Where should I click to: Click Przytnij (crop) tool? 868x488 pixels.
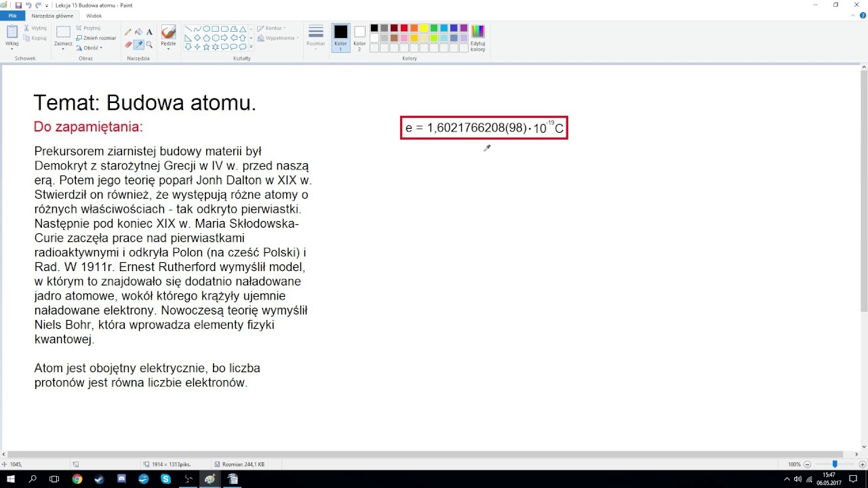88,28
